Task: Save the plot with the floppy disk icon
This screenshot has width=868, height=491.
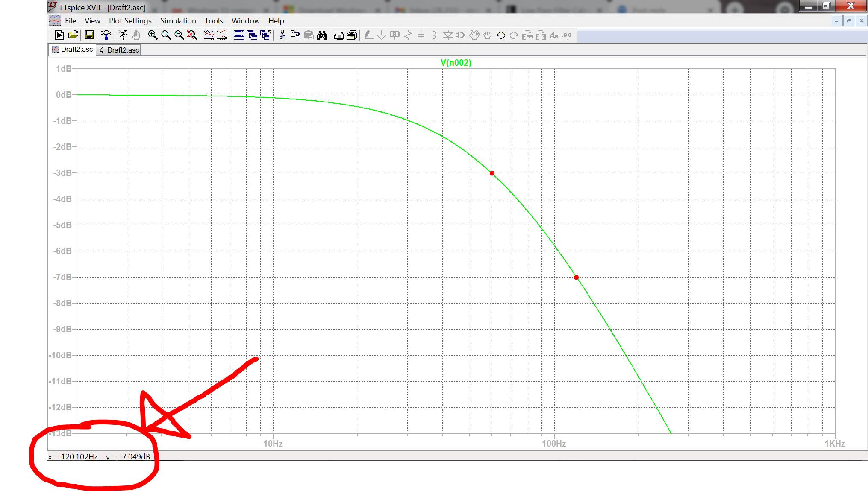Action: (89, 35)
